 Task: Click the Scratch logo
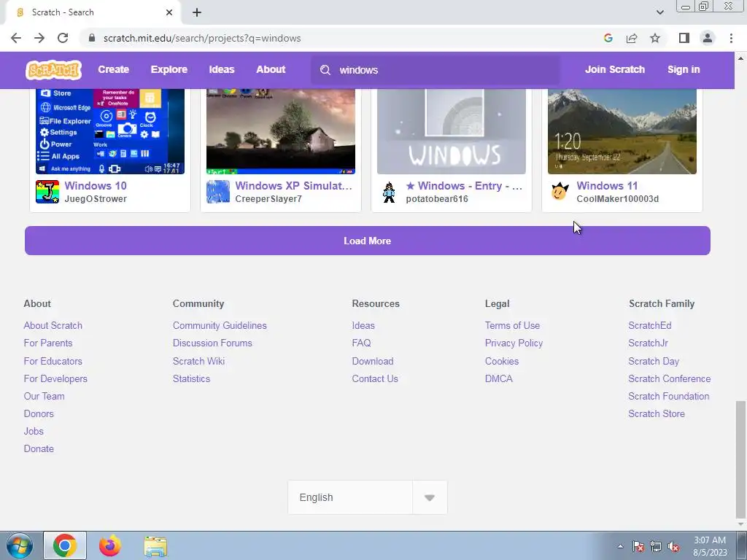pyautogui.click(x=53, y=70)
